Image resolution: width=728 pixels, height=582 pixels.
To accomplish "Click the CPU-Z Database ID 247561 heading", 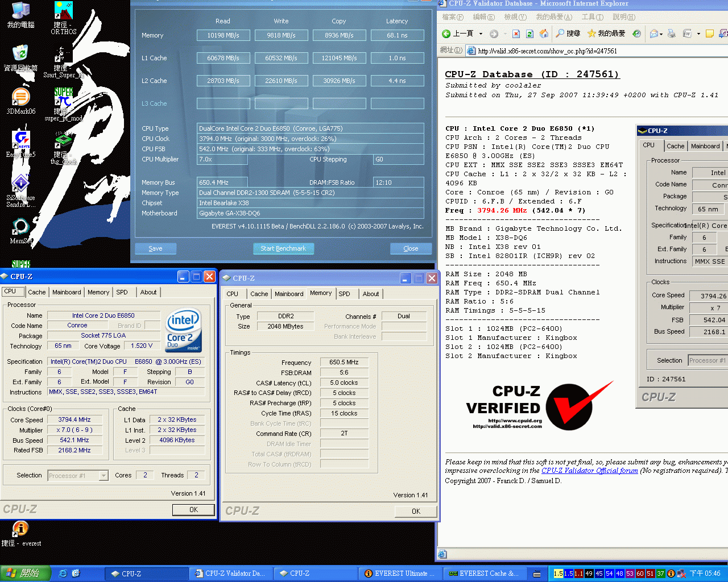I will point(532,74).
